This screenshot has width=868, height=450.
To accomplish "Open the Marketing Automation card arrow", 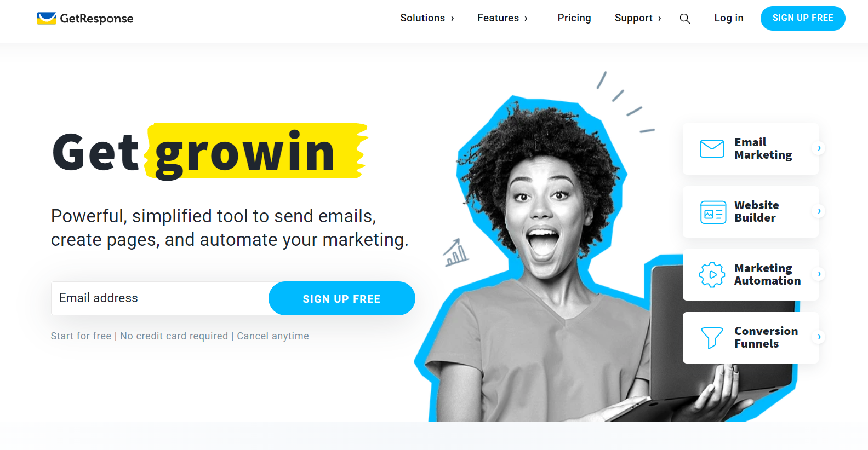I will click(819, 274).
